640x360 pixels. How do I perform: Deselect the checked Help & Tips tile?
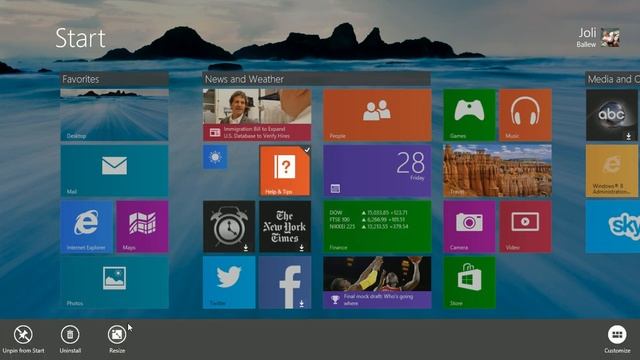click(x=285, y=171)
